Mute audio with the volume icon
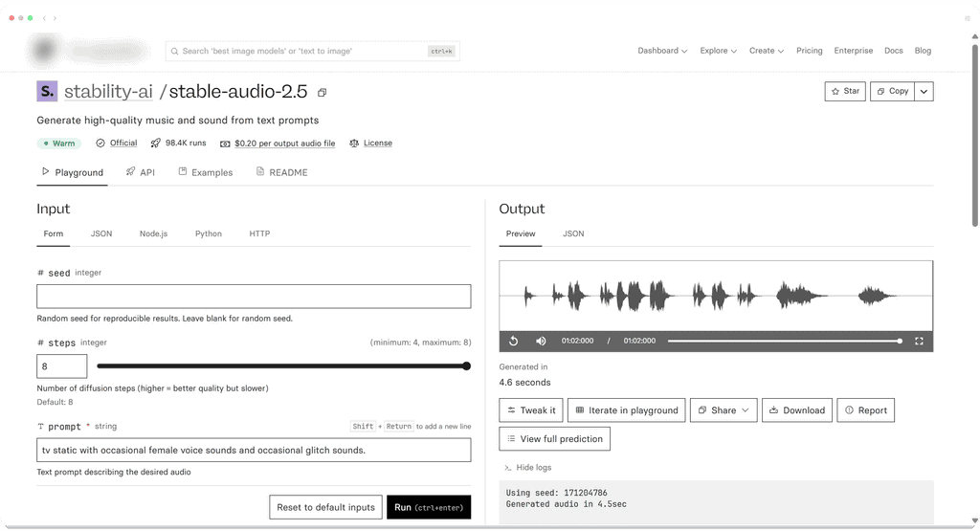This screenshot has width=980, height=531. click(542, 342)
